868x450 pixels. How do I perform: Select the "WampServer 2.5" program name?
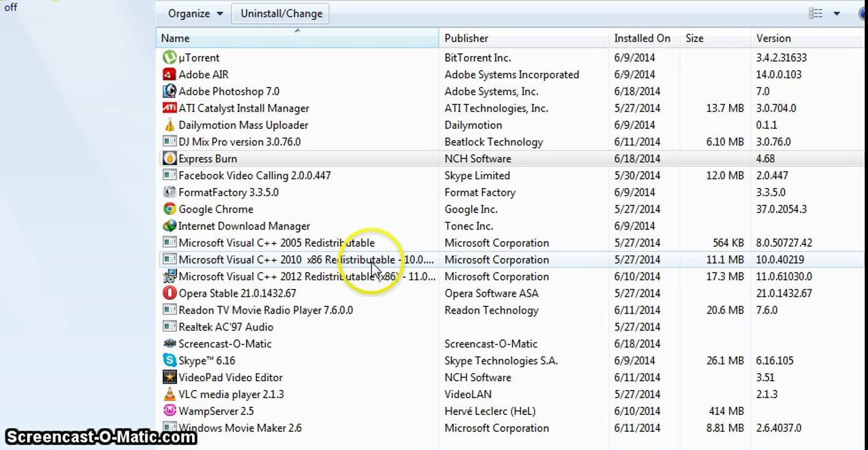point(216,411)
